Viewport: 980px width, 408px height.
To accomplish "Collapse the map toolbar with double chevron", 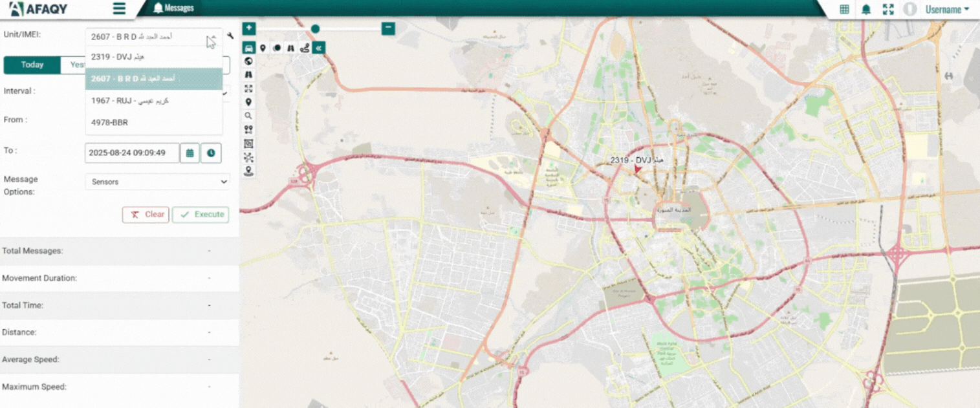I will (x=318, y=48).
